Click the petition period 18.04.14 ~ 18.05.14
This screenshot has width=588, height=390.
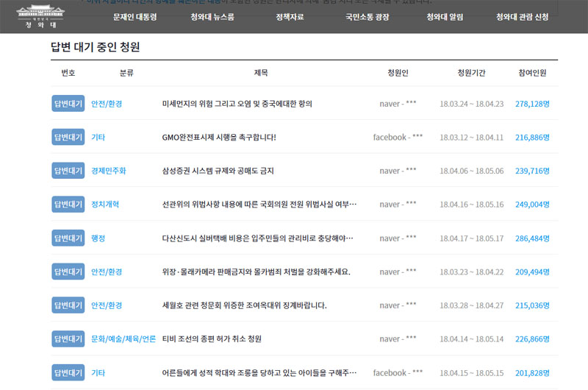[472, 338]
